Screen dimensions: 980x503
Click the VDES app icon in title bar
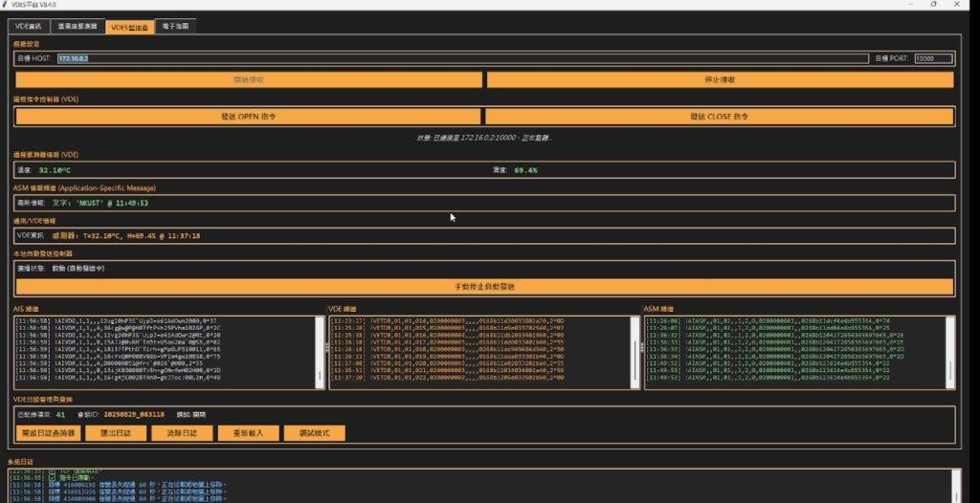click(6, 4)
